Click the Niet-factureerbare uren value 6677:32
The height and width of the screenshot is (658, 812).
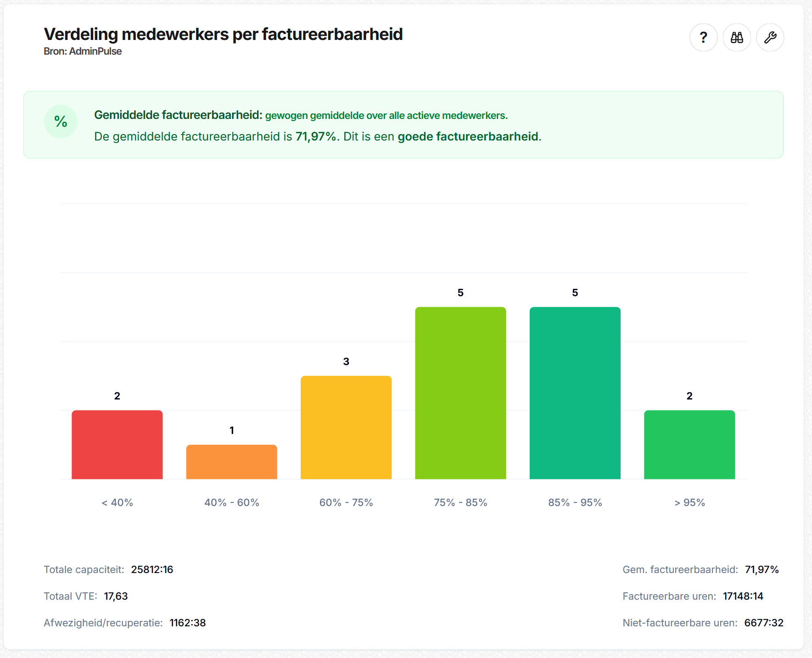[763, 623]
